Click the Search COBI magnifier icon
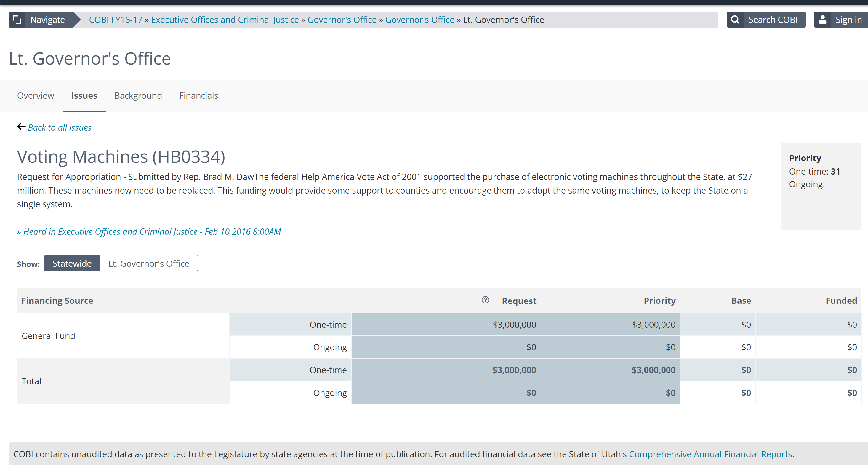The width and height of the screenshot is (868, 465). pyautogui.click(x=735, y=20)
